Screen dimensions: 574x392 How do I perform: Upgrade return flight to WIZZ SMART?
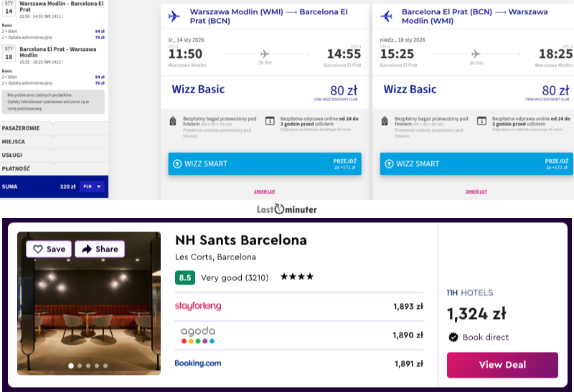(476, 163)
